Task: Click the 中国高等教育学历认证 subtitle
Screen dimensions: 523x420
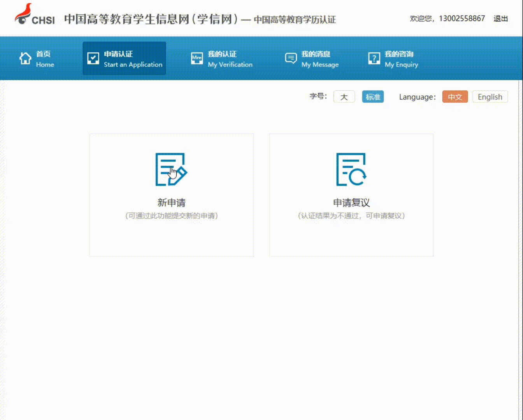Action: (x=295, y=19)
